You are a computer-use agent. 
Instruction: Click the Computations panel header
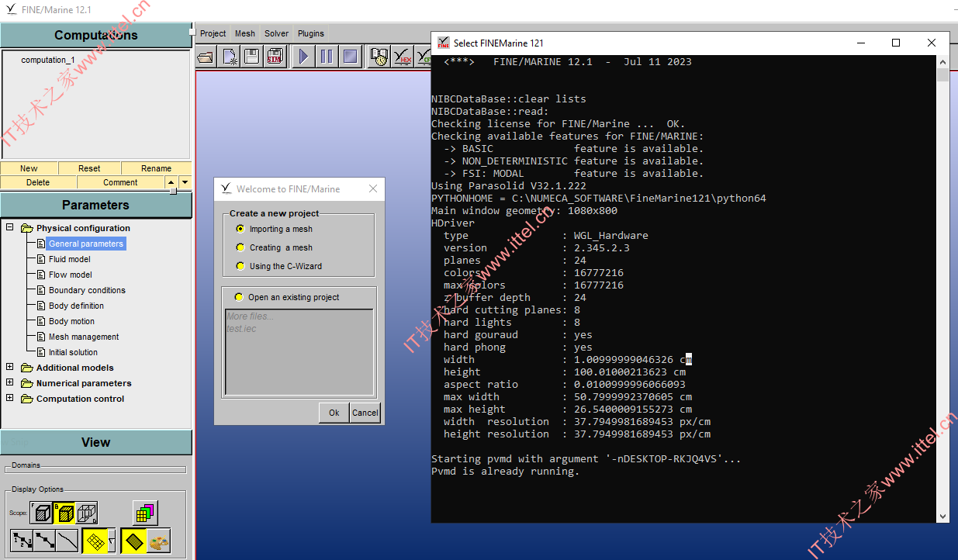pyautogui.click(x=96, y=35)
